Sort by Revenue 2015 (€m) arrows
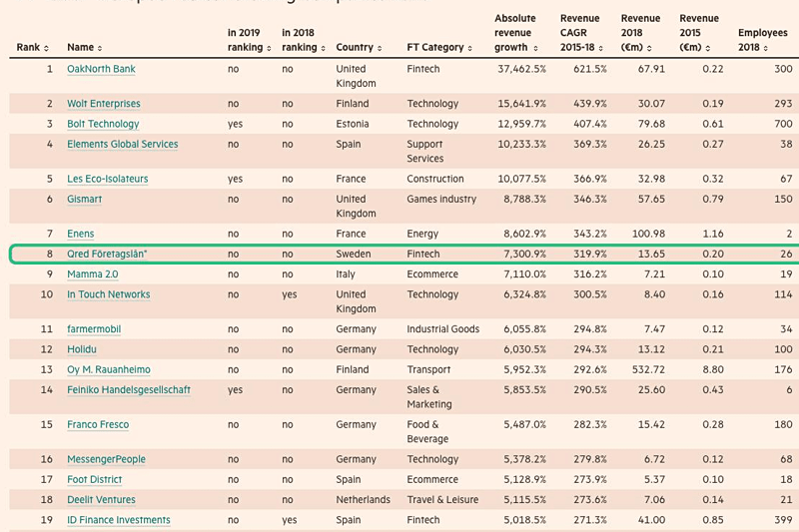This screenshot has height=532, width=799. click(x=708, y=48)
